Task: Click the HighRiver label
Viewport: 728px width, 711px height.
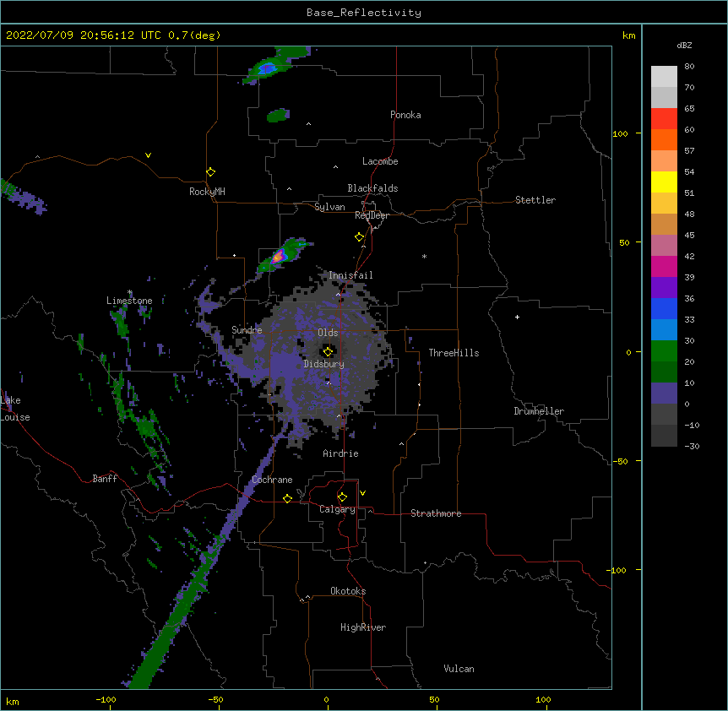Action: pos(363,627)
